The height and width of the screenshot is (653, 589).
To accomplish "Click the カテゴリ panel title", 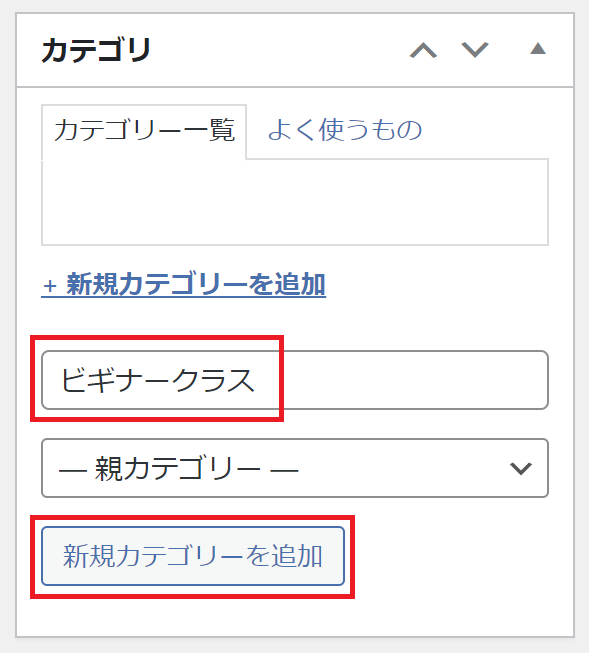I will pos(96,50).
